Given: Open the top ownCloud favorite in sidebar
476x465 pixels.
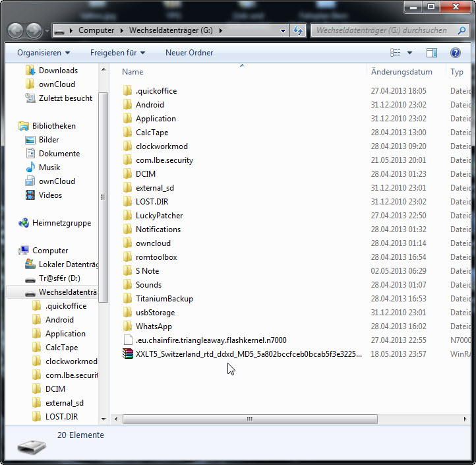Looking at the screenshot, I should 57,84.
